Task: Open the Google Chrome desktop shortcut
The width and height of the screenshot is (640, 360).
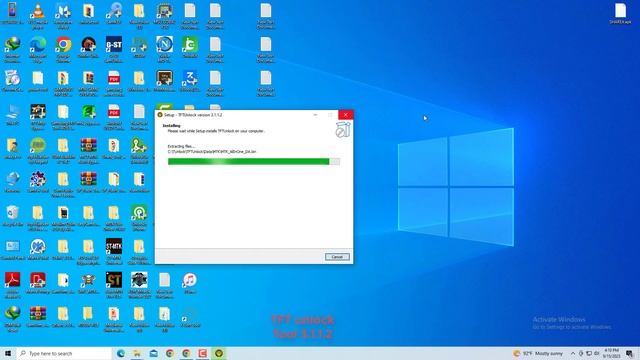Action: pyautogui.click(x=63, y=48)
